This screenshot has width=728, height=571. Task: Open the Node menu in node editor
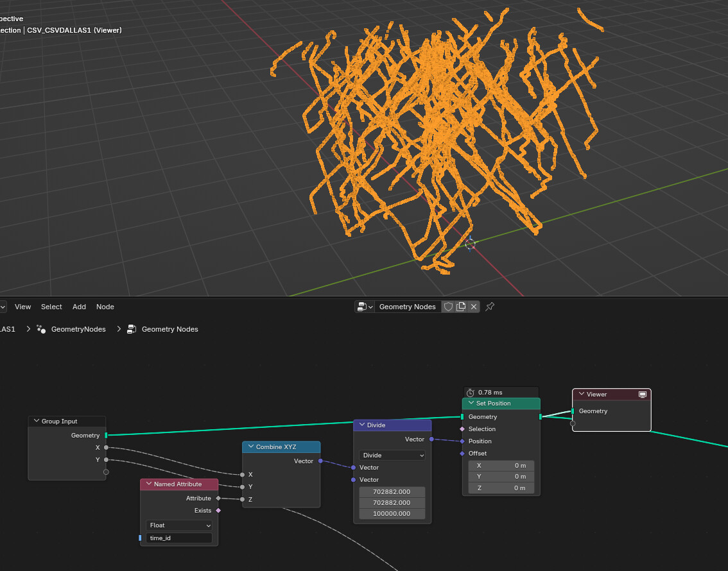tap(105, 307)
